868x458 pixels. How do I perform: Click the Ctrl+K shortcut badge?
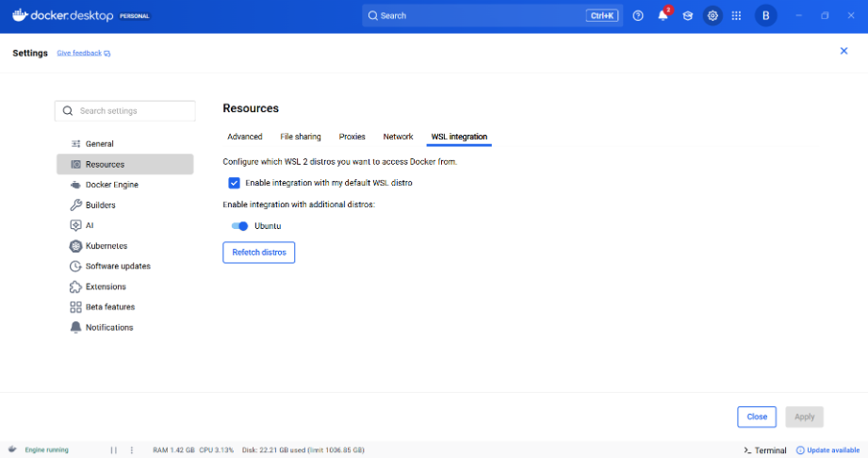[x=601, y=15]
